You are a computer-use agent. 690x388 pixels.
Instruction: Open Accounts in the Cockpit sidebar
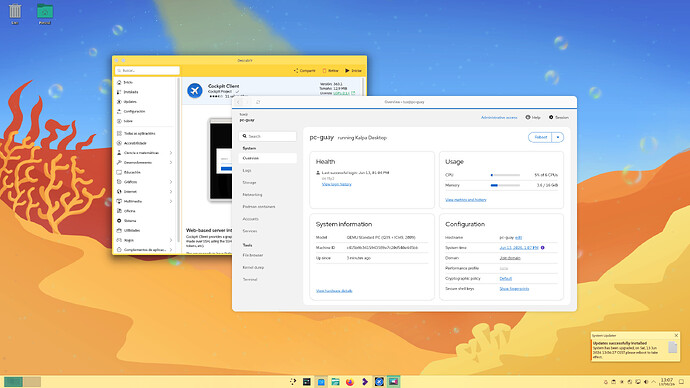[x=250, y=219]
